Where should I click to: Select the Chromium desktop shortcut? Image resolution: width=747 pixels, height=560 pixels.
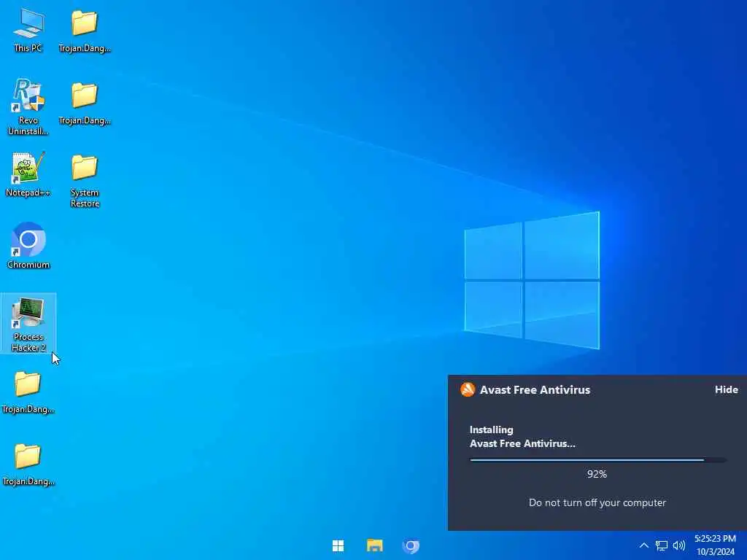pyautogui.click(x=28, y=246)
